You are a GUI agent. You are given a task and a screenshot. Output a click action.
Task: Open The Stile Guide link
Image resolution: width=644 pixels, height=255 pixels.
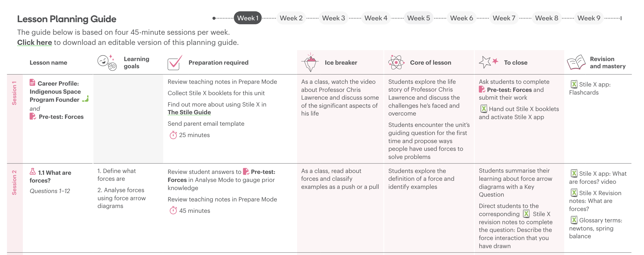click(189, 112)
